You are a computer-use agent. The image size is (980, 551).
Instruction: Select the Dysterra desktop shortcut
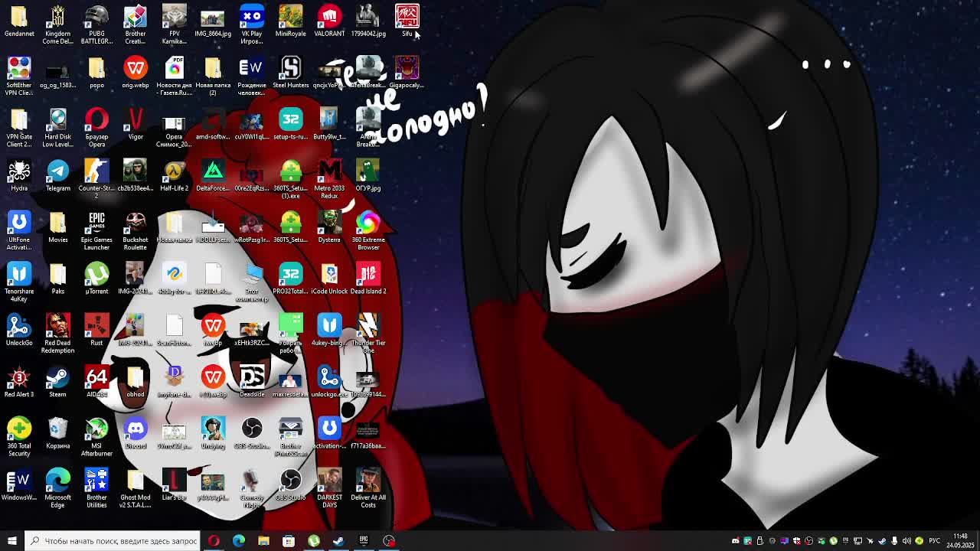(x=329, y=227)
